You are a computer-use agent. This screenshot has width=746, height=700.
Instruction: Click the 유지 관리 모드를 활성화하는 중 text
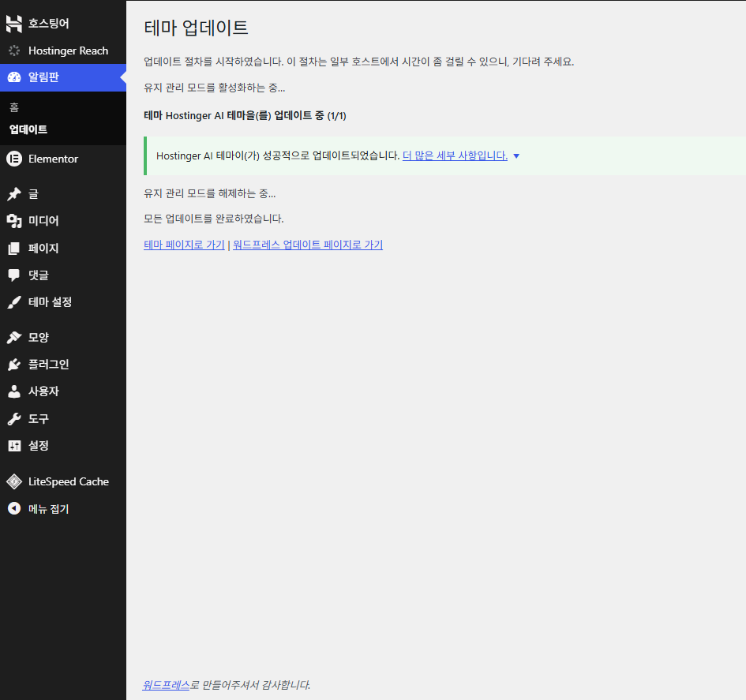(x=215, y=88)
